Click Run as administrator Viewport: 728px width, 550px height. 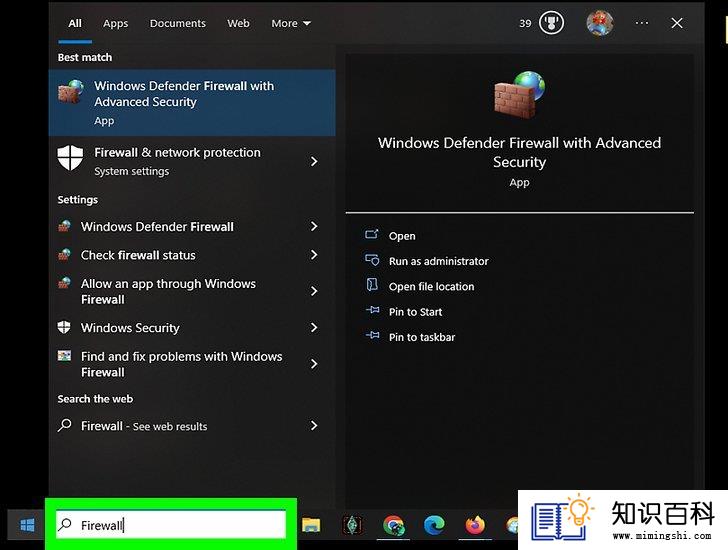tap(439, 261)
